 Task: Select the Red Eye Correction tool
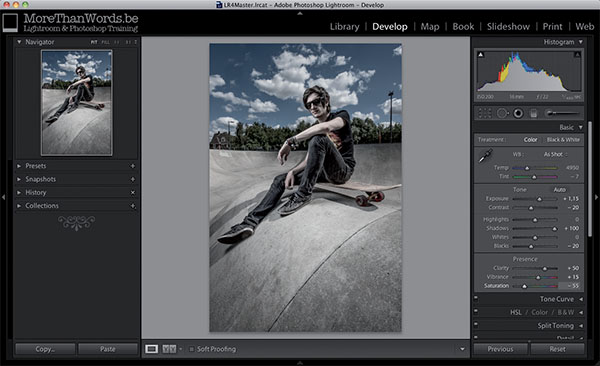coord(518,113)
